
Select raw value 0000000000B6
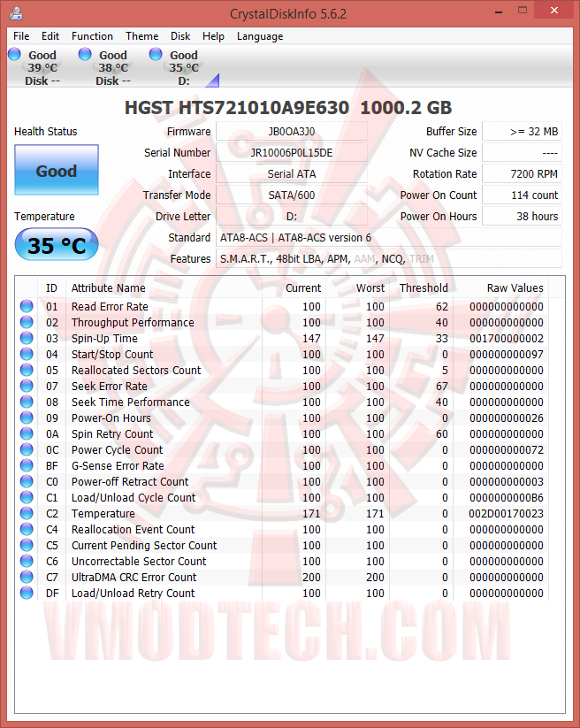pyautogui.click(x=507, y=498)
